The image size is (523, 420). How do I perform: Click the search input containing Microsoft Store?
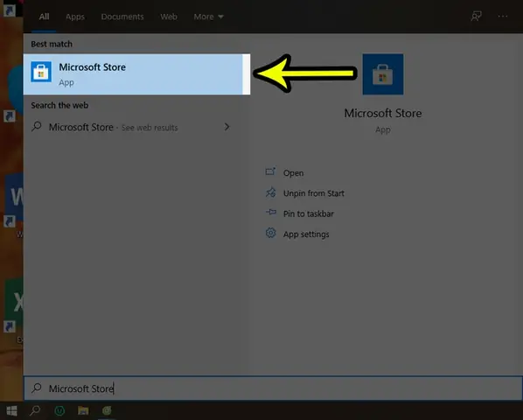tap(273, 388)
